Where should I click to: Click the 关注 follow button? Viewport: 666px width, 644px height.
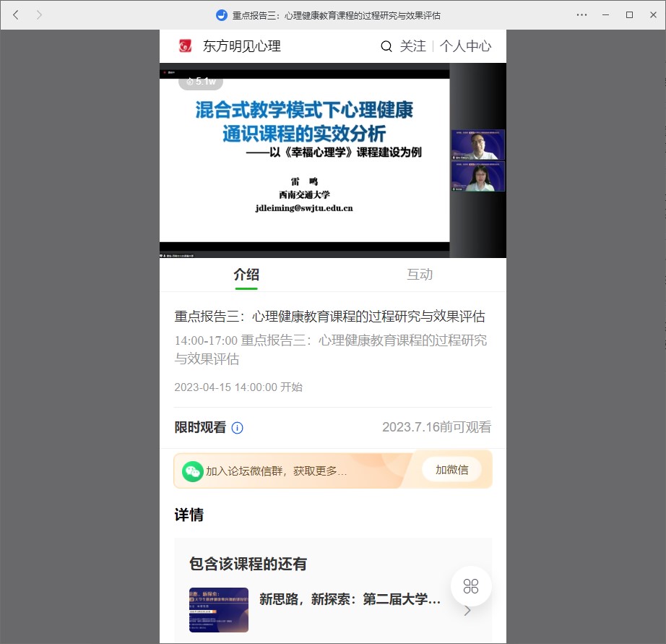413,46
